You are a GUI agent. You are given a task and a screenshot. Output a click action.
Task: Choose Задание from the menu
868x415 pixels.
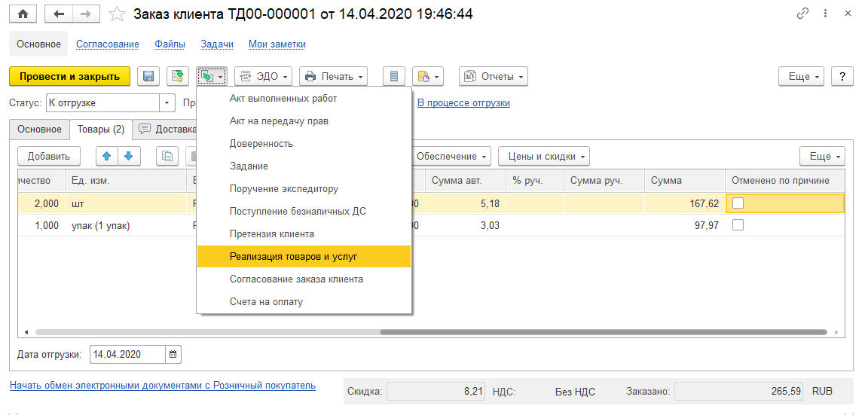[x=304, y=166]
